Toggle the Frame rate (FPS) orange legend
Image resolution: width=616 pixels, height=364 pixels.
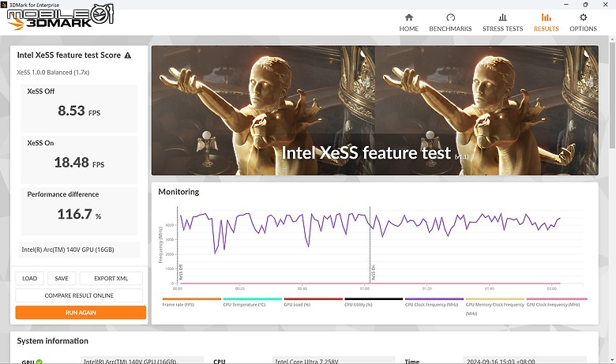pyautogui.click(x=191, y=302)
